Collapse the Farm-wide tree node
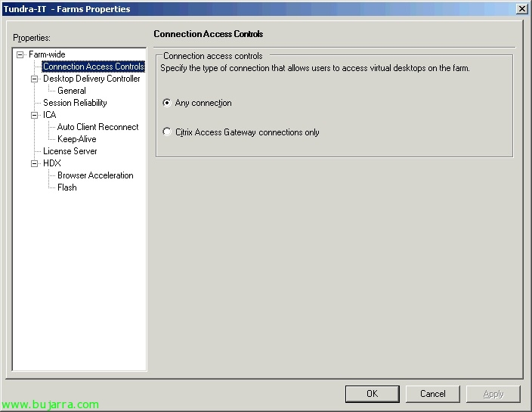Image resolution: width=532 pixels, height=412 pixels. pos(20,54)
